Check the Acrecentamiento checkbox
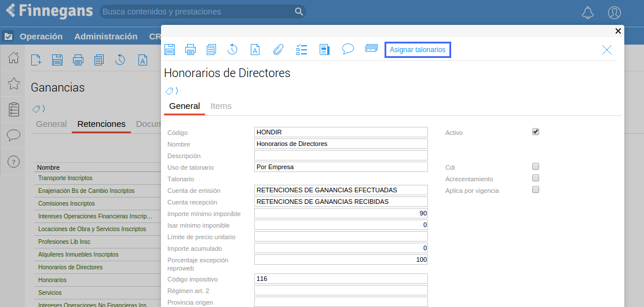This screenshot has width=644, height=307. (536, 178)
